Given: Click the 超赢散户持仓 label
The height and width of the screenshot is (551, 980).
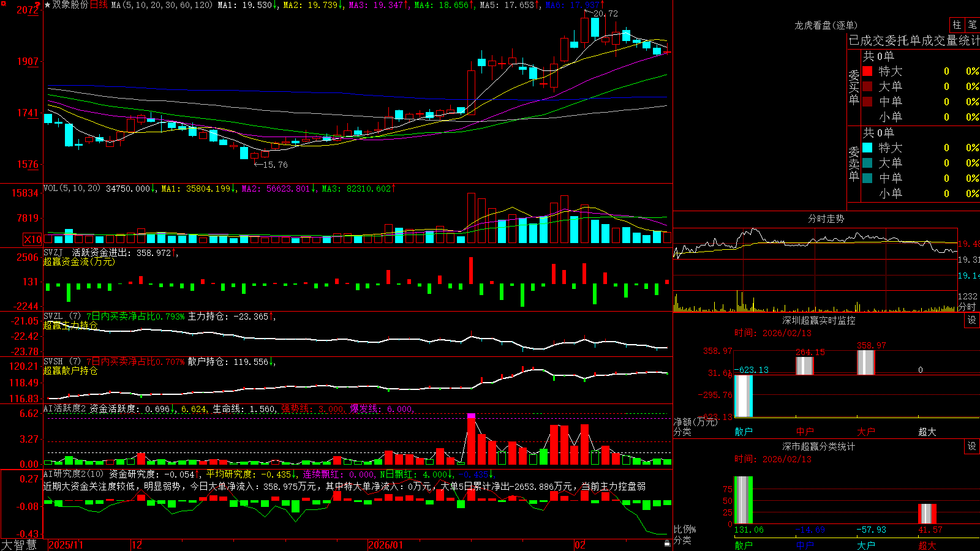Looking at the screenshot, I should 70,370.
